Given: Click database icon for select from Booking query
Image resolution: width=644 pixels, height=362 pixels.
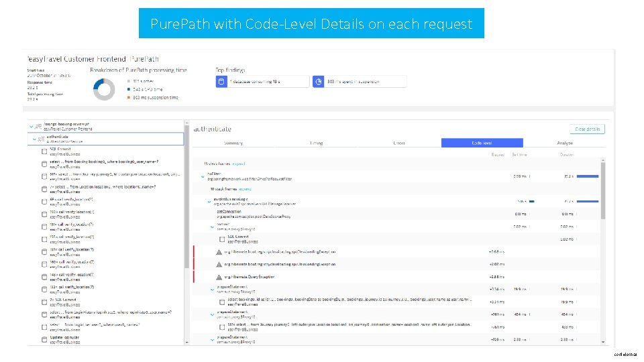Looking at the screenshot, I should tap(44, 164).
